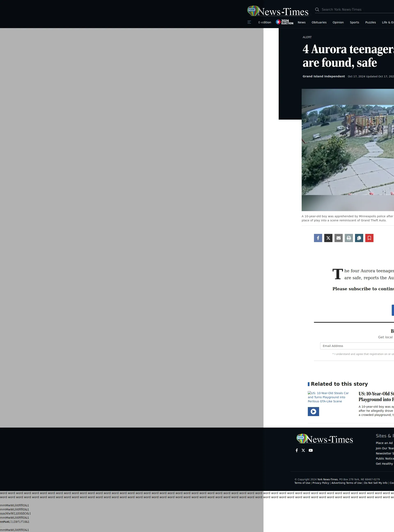Image resolution: width=394 pixels, height=532 pixels.
Task: Open the E-edition link
Action: pyautogui.click(x=265, y=22)
